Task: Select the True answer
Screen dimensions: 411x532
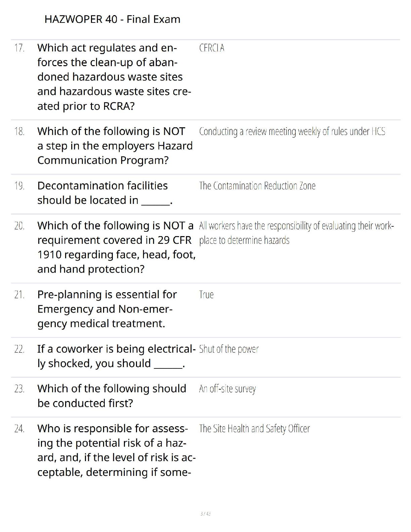Action: pos(206,295)
